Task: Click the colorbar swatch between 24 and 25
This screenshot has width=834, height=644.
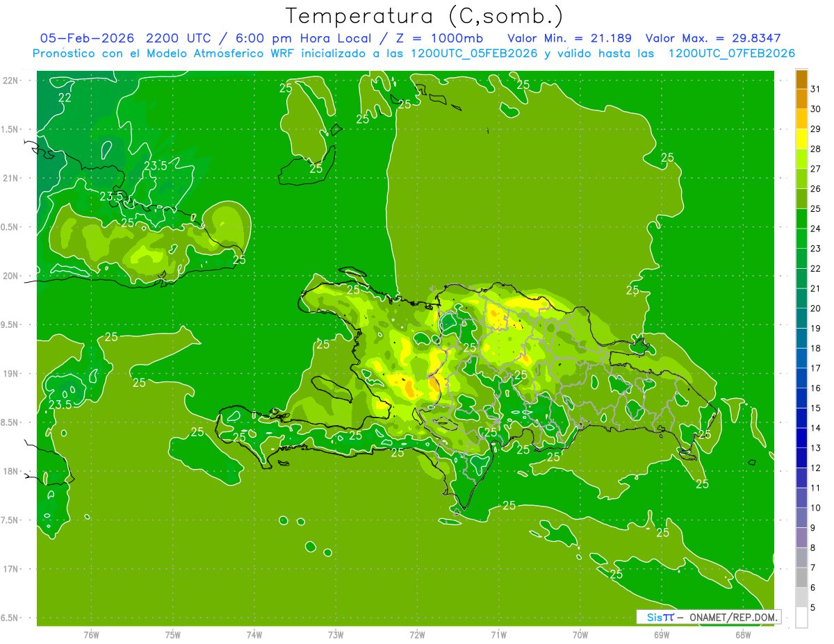Action: coord(801,219)
